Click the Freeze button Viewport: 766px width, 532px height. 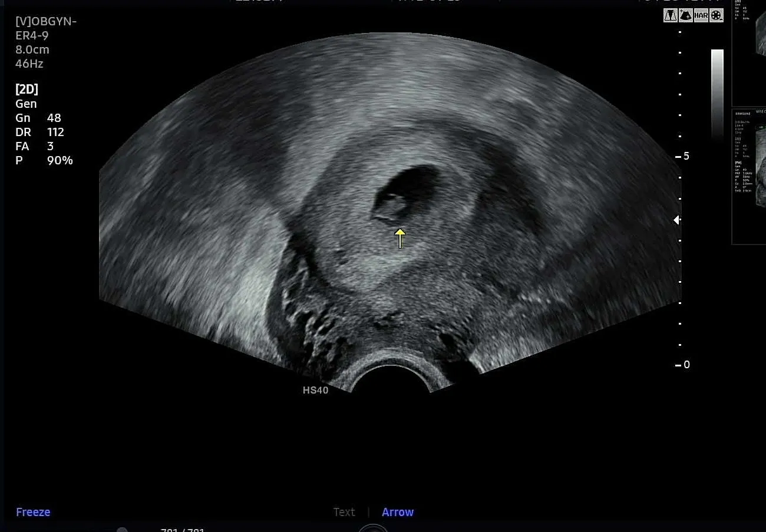(x=33, y=512)
